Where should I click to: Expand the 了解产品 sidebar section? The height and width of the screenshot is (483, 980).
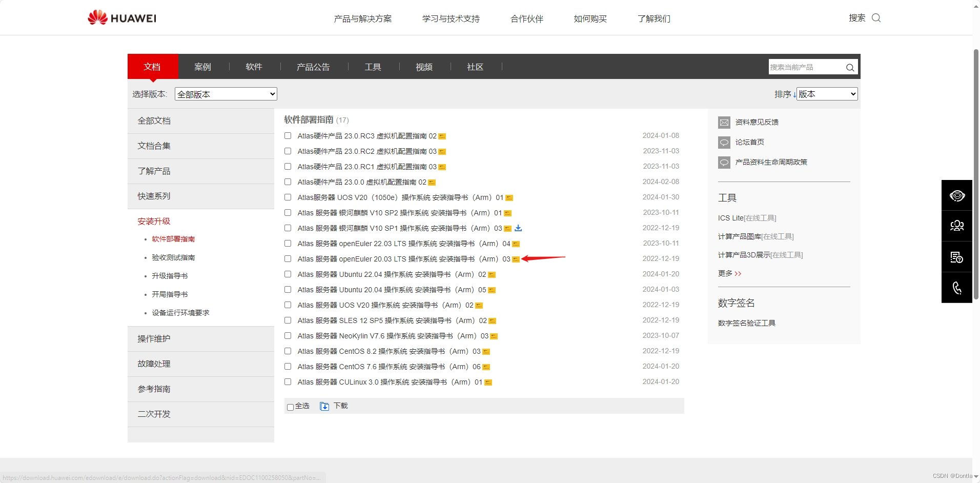point(201,171)
